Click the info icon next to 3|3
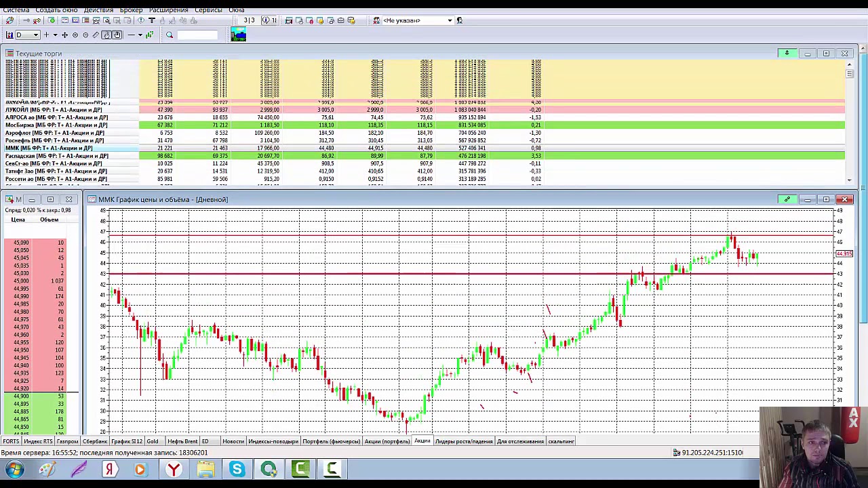Image resolution: width=868 pixels, height=488 pixels. (x=266, y=20)
